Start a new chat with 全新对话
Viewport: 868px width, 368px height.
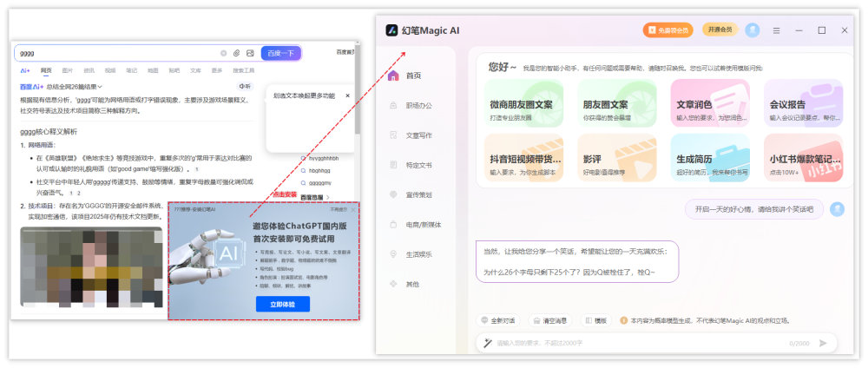498,320
